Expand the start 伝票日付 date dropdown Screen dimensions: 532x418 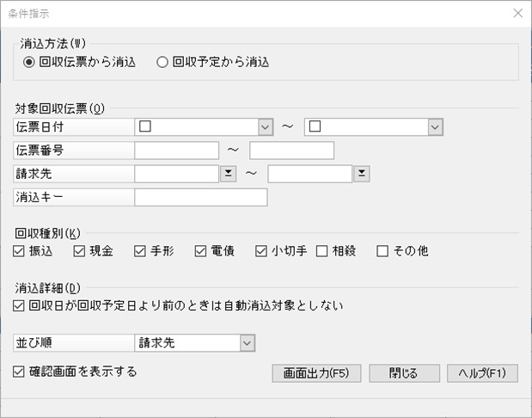266,127
